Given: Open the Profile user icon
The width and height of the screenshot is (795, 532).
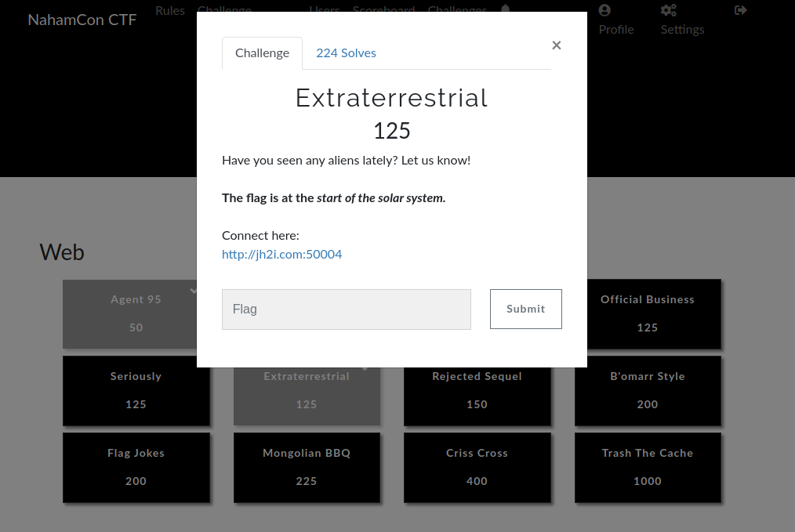Looking at the screenshot, I should [604, 10].
